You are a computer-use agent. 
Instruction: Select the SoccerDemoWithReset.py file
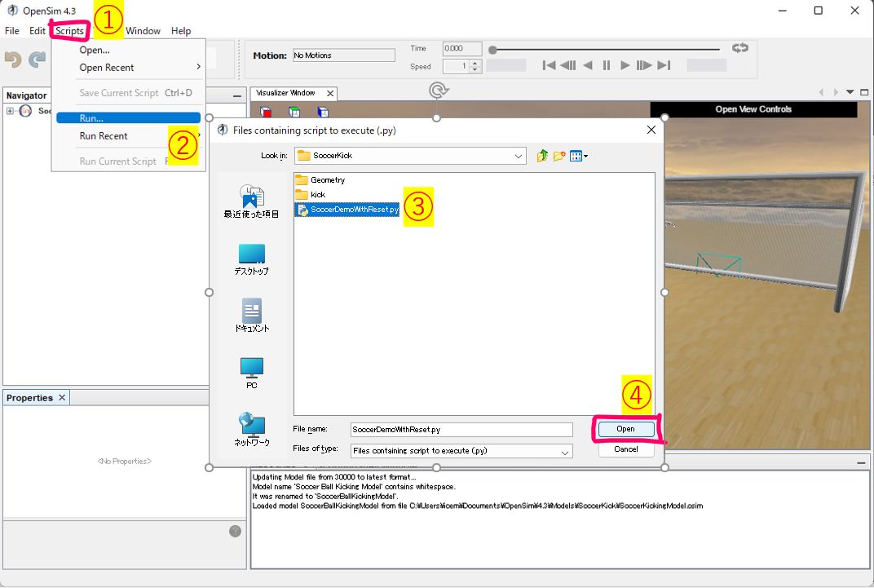click(354, 210)
